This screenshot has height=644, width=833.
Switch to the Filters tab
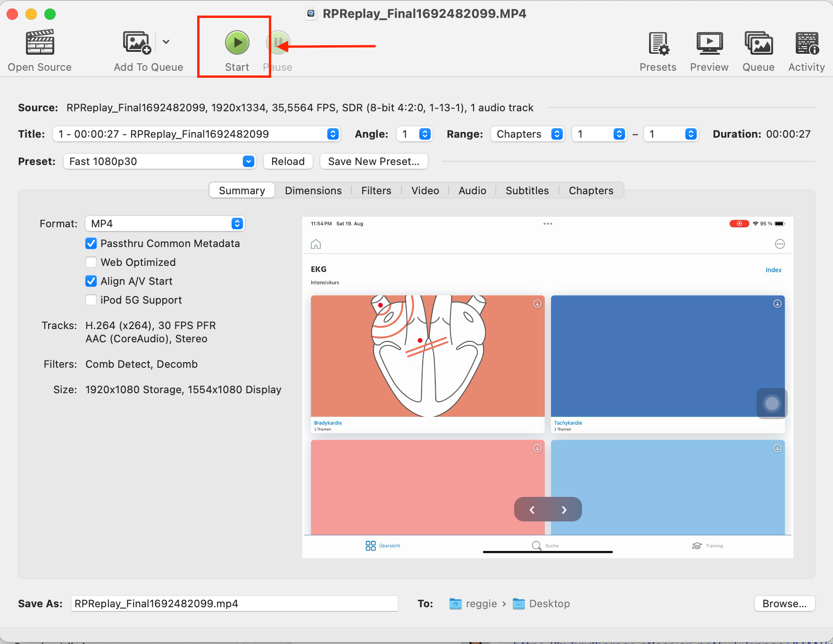[376, 190]
